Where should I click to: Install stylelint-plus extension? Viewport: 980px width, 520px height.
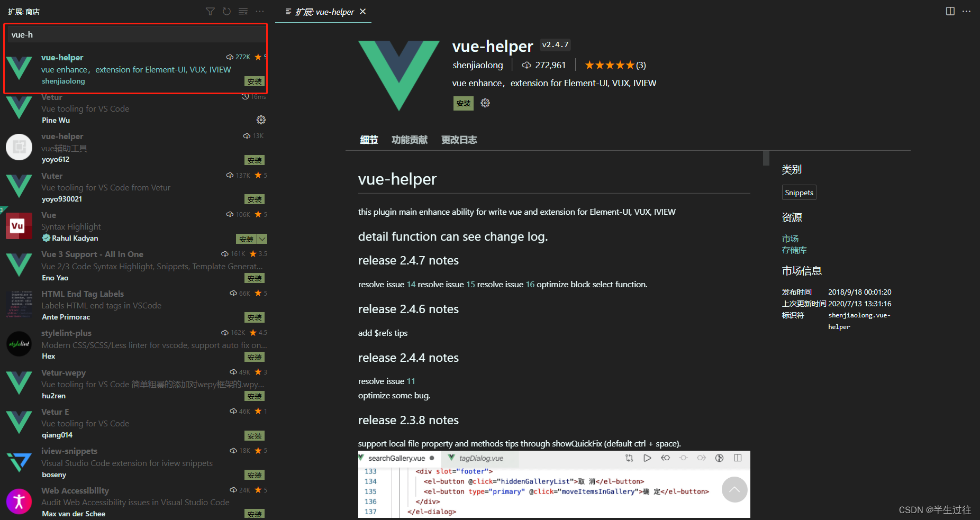[255, 357]
